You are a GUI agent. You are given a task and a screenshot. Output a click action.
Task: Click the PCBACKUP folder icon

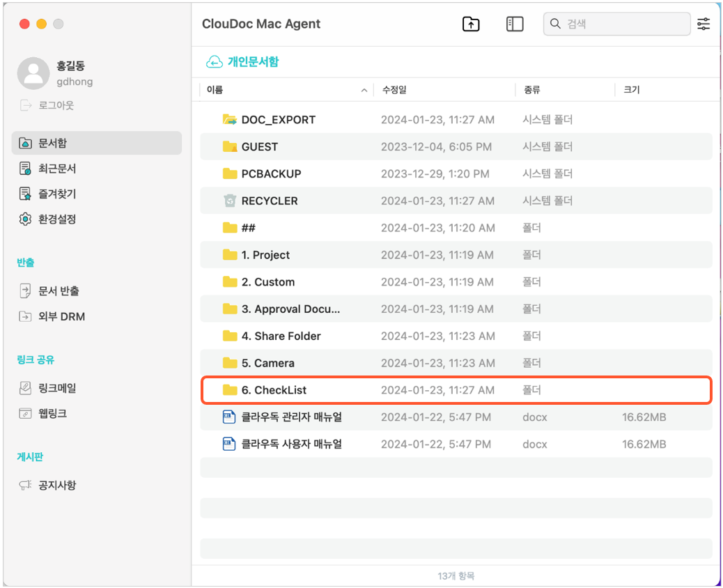pyautogui.click(x=230, y=174)
